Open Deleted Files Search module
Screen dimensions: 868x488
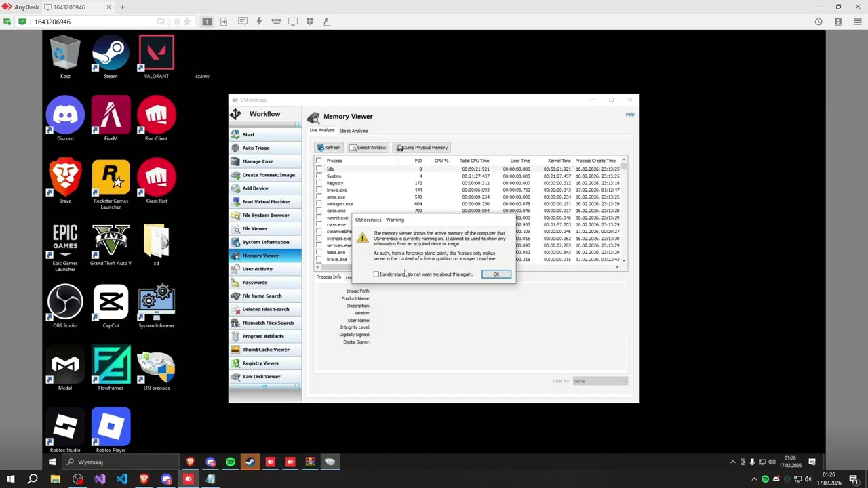click(265, 309)
